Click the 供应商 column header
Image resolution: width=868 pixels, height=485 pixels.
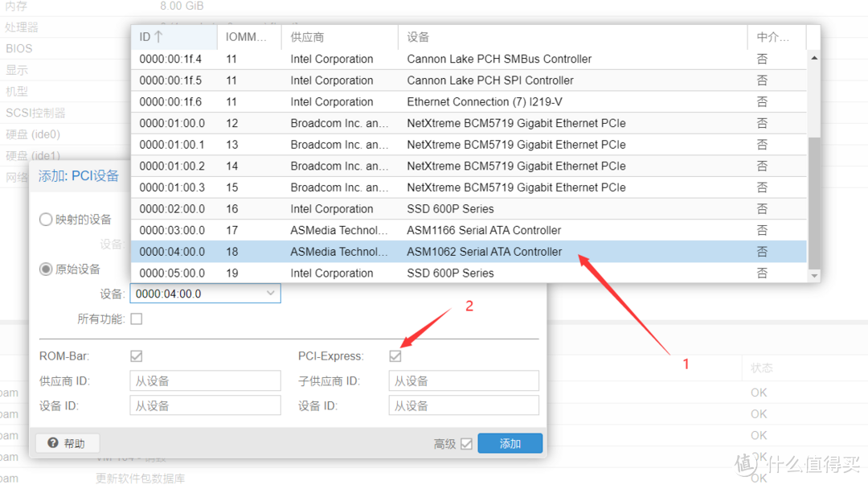[x=338, y=37]
